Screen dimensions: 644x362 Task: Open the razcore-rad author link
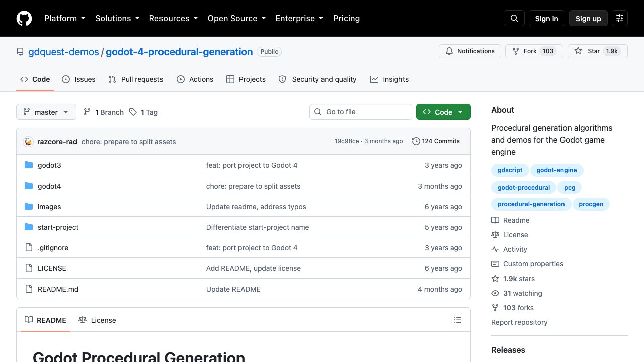(x=57, y=142)
